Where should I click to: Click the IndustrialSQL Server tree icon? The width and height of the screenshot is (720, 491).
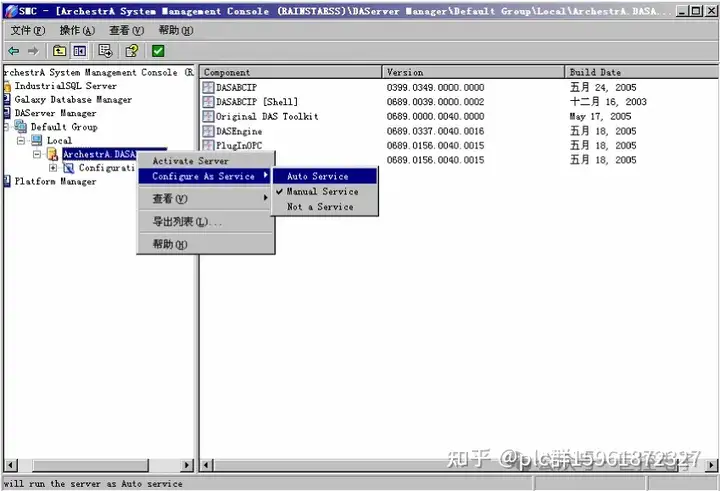7,86
